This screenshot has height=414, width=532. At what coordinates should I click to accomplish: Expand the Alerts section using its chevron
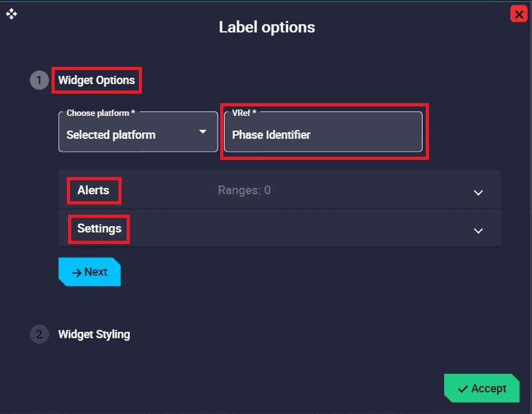click(x=479, y=192)
